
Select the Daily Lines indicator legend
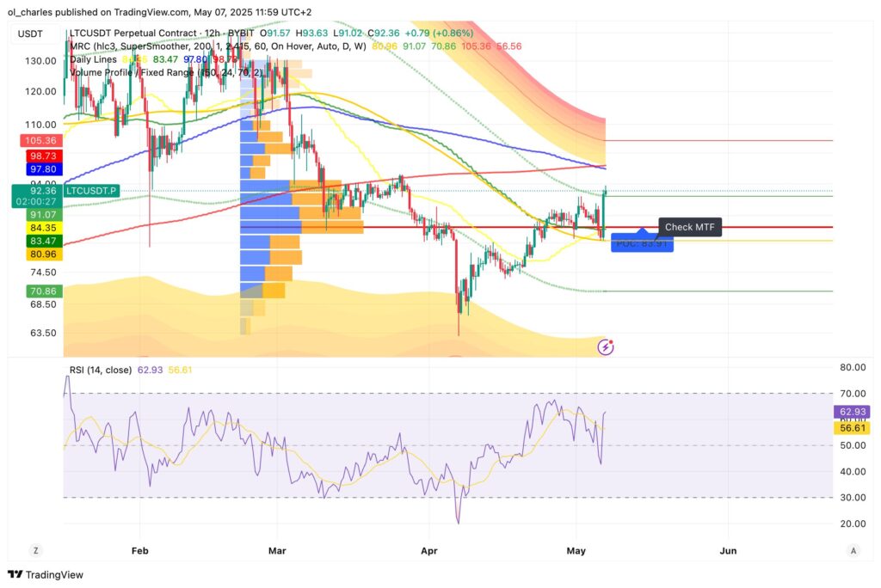pyautogui.click(x=90, y=60)
